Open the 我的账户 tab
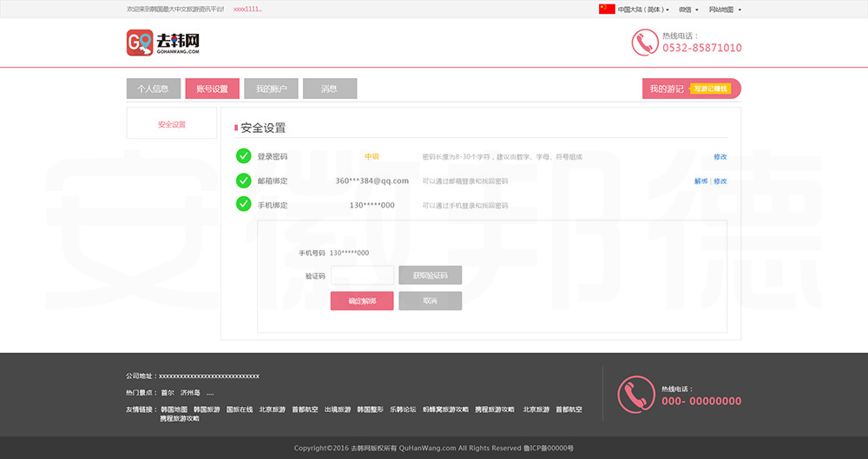This screenshot has height=459, width=868. point(271,89)
